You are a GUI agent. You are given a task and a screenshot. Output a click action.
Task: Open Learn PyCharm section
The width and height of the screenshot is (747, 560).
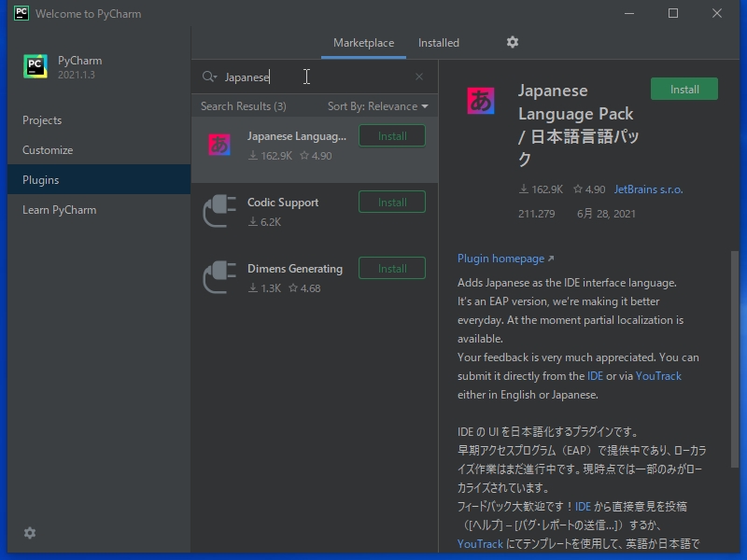tap(99, 209)
